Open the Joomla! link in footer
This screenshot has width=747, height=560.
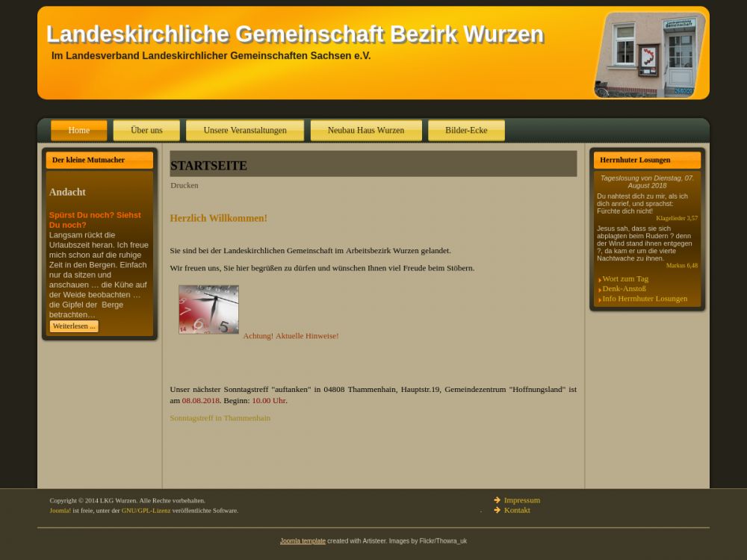61,511
